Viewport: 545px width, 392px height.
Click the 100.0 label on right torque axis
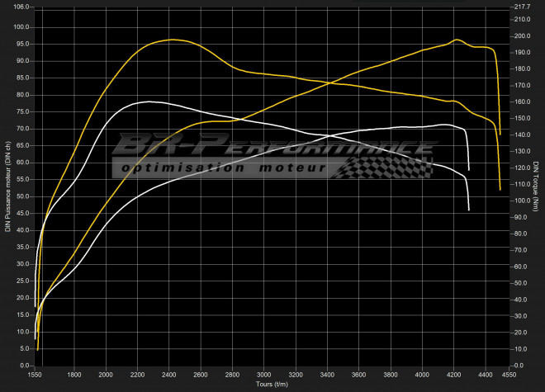[522, 201]
